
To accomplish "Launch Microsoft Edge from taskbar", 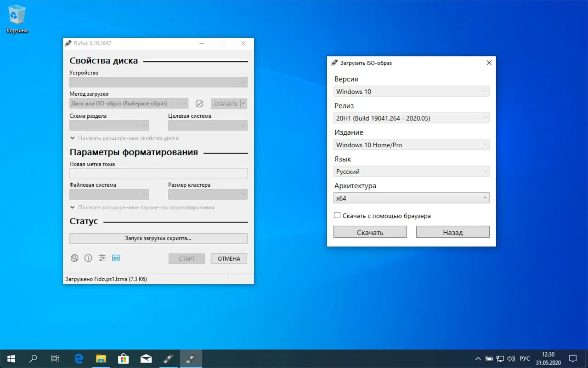I will (79, 358).
